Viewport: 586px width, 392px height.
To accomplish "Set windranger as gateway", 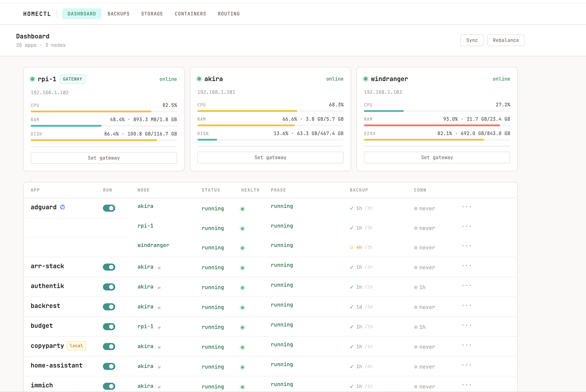I will [x=437, y=158].
